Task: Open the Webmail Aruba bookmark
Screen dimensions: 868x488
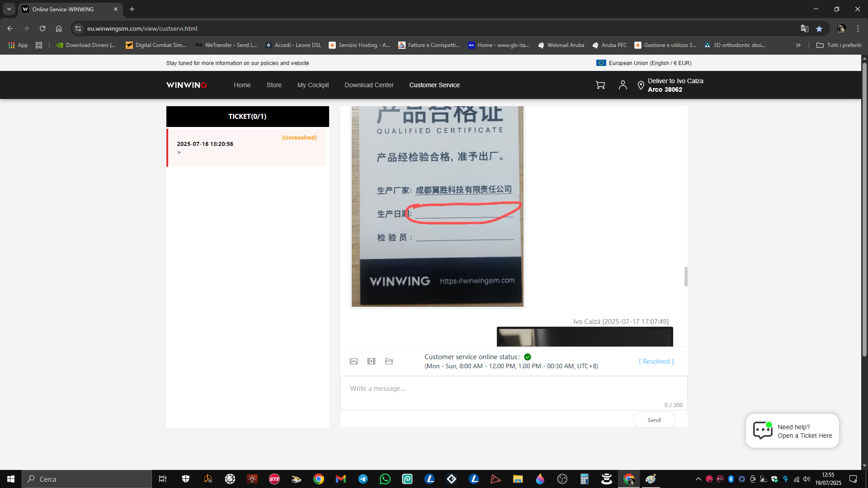Action: [561, 45]
